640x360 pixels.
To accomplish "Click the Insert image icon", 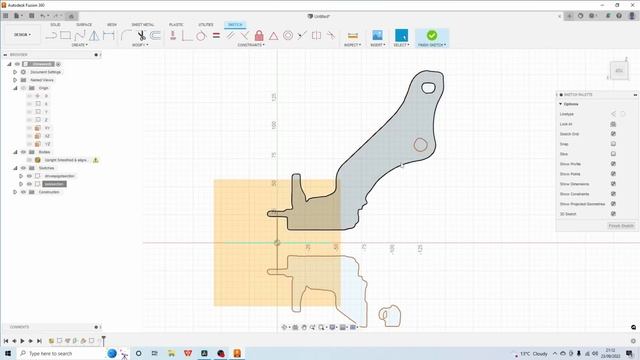I will (x=377, y=35).
